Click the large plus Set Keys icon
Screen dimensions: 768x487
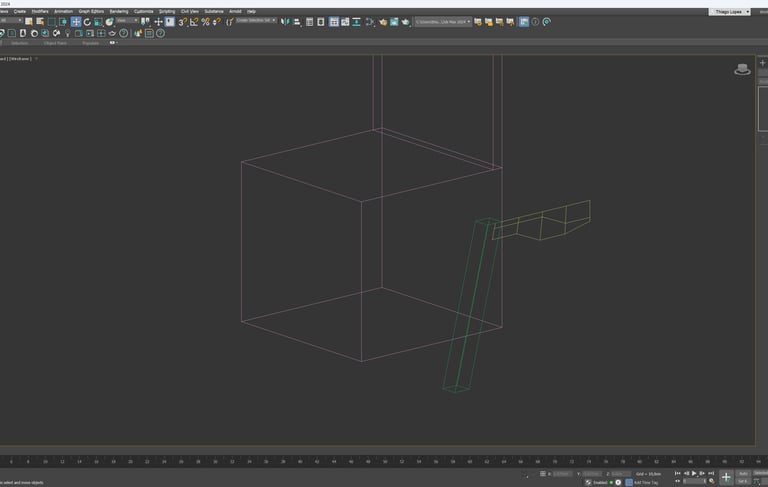726,477
